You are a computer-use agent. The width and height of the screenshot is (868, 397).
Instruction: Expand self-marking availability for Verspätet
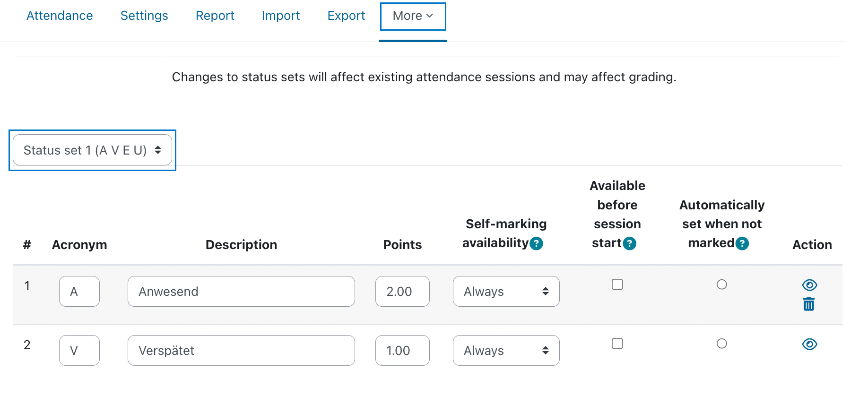click(506, 350)
